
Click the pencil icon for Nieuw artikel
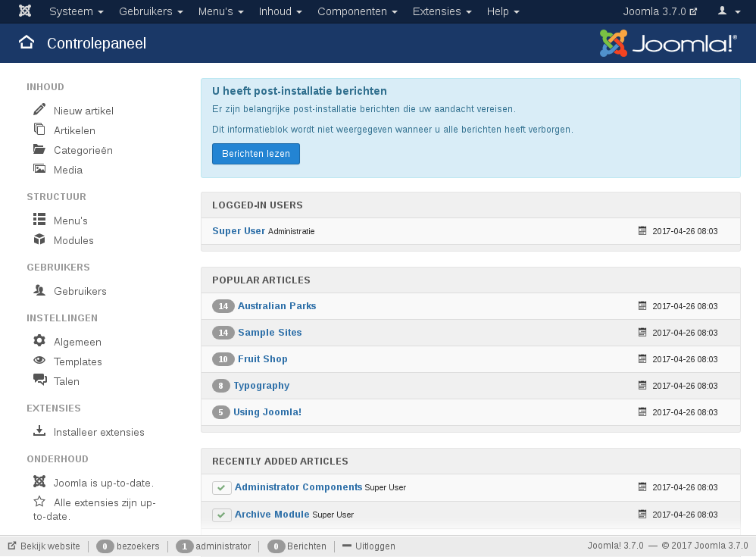pyautogui.click(x=39, y=110)
